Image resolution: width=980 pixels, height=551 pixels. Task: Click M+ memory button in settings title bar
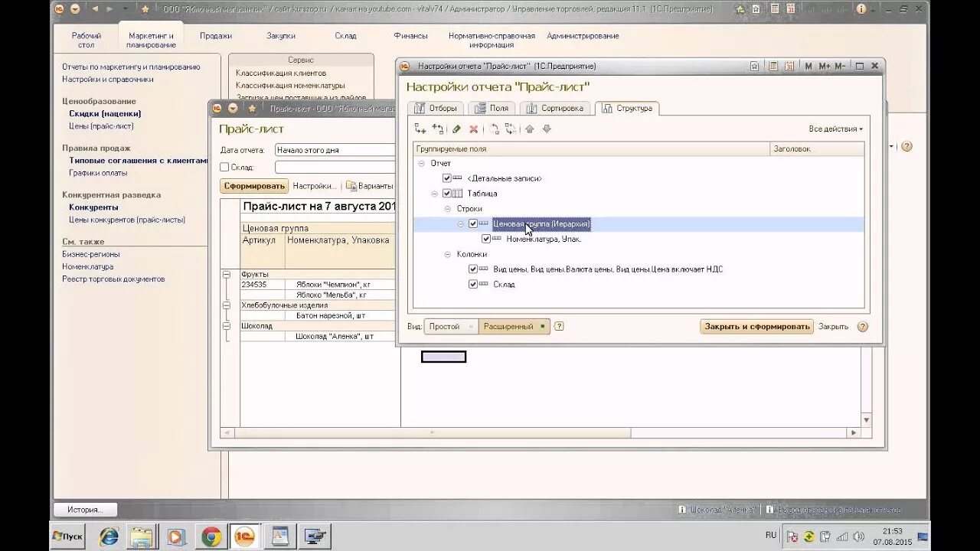(x=824, y=67)
